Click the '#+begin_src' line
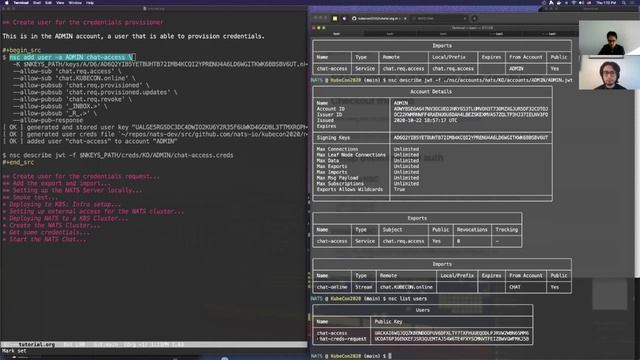The width and height of the screenshot is (640, 360). click(x=22, y=50)
